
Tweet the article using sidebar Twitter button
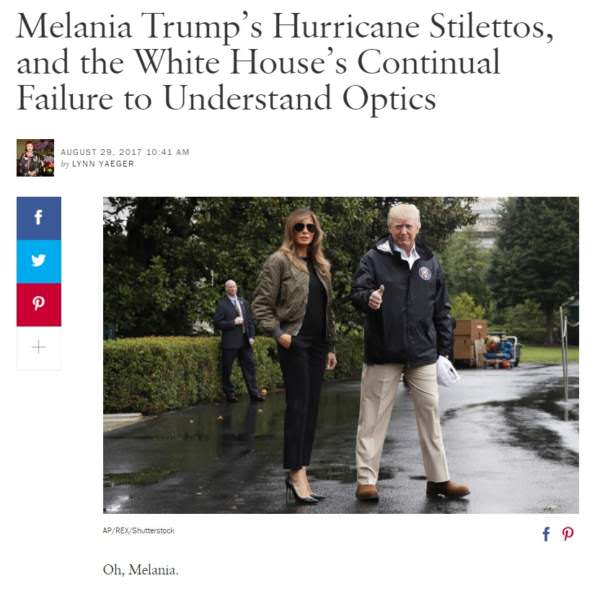point(38,261)
